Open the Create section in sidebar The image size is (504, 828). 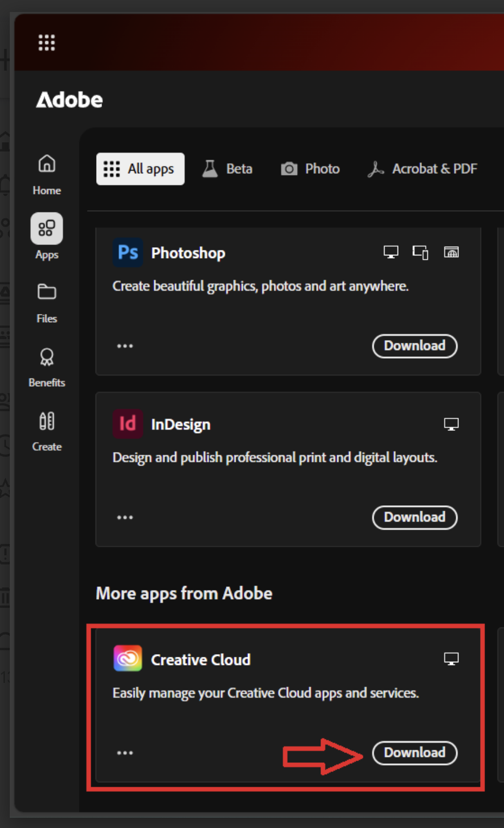pos(46,421)
